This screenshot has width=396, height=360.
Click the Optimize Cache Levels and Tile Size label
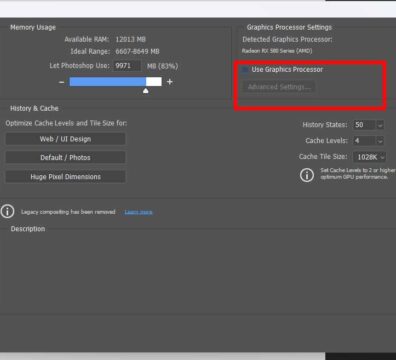66,123
